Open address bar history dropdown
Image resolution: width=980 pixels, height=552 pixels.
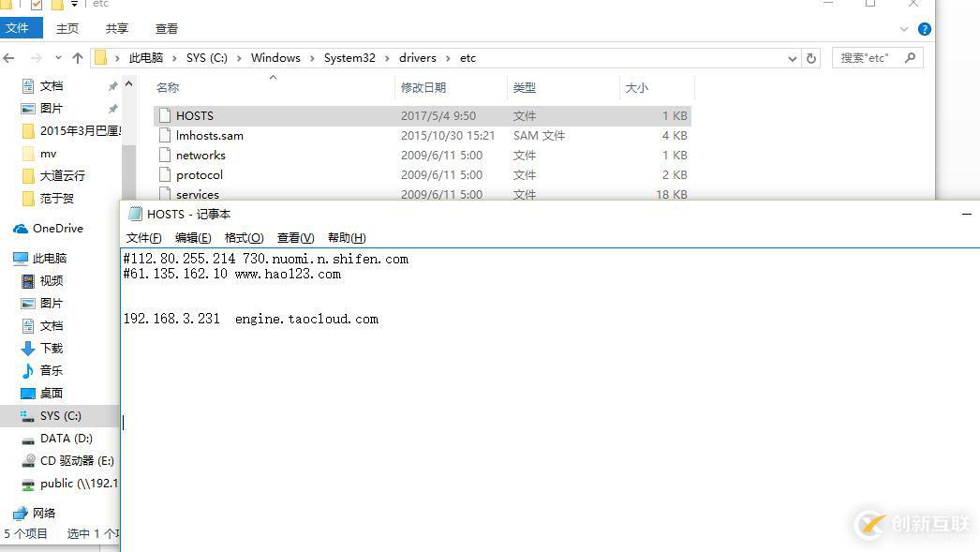pyautogui.click(x=792, y=59)
